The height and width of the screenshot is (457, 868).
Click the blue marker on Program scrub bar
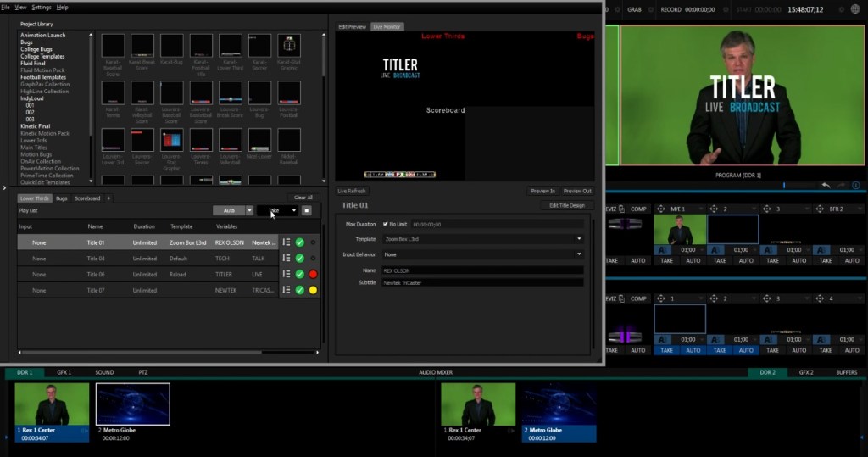click(784, 185)
